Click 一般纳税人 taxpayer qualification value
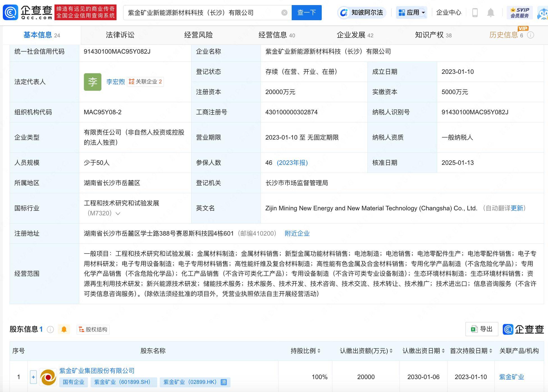 457,137
